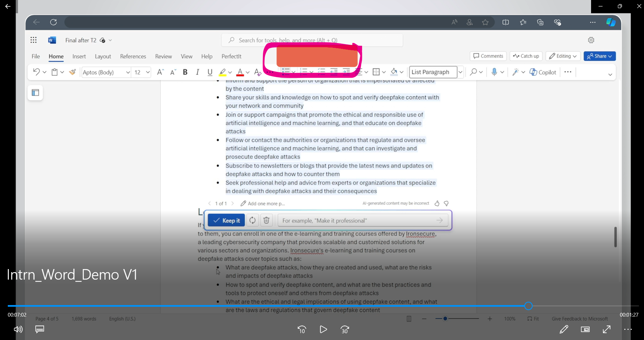Toggle Underline formatting
The image size is (644, 340).
pyautogui.click(x=210, y=72)
